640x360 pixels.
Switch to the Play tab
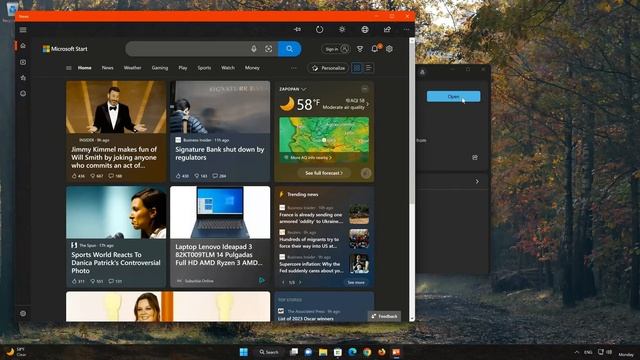183,68
